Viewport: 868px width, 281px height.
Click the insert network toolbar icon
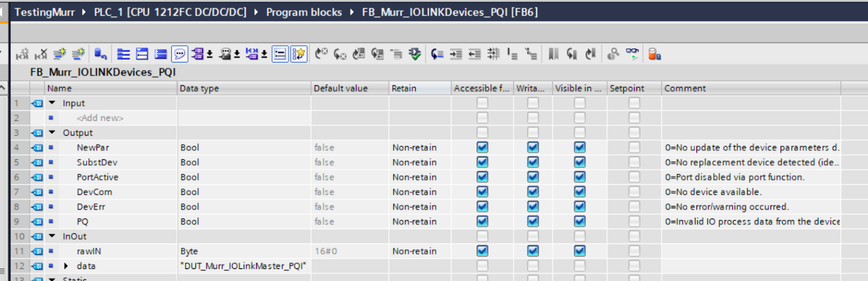pyautogui.click(x=22, y=54)
